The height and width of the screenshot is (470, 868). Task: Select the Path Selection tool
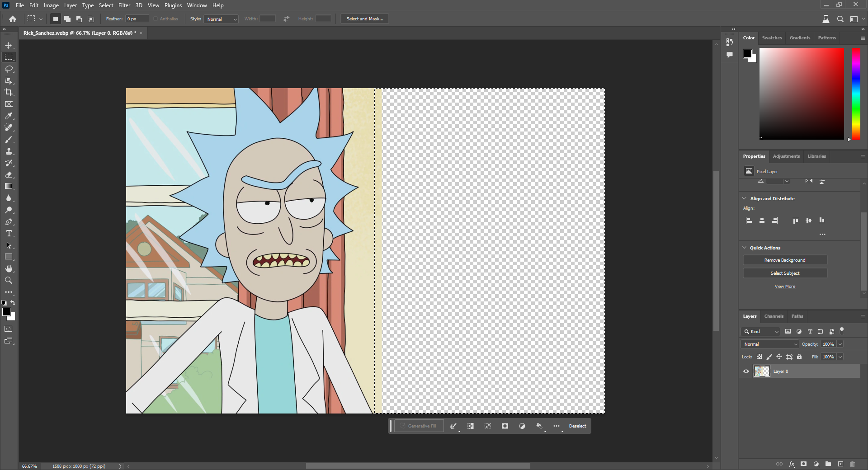pyautogui.click(x=9, y=245)
